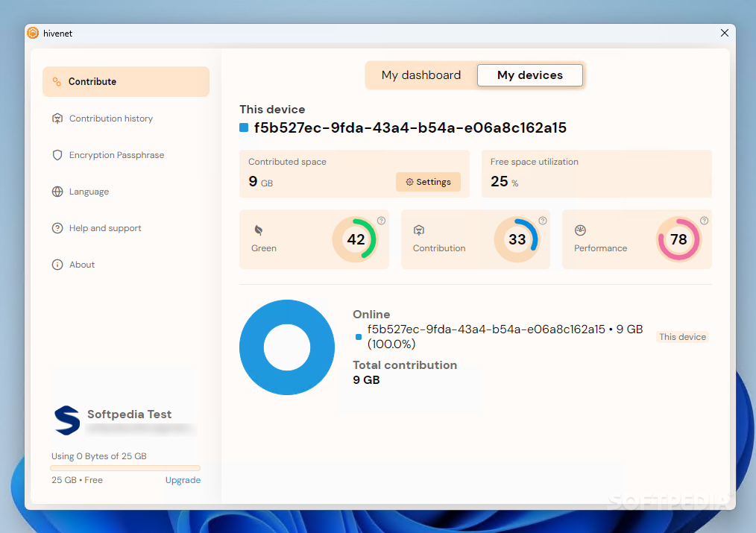
Task: Select the My devices tab
Action: [x=530, y=75]
